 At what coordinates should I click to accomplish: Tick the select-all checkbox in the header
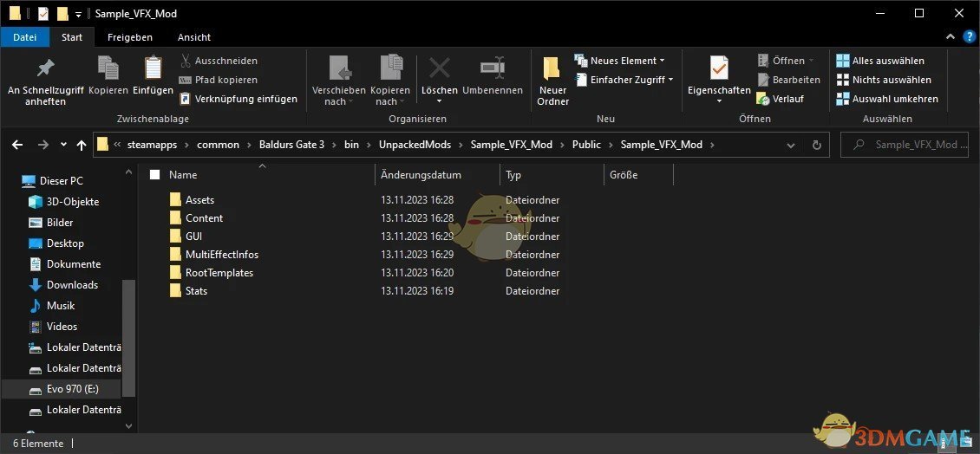coord(155,175)
